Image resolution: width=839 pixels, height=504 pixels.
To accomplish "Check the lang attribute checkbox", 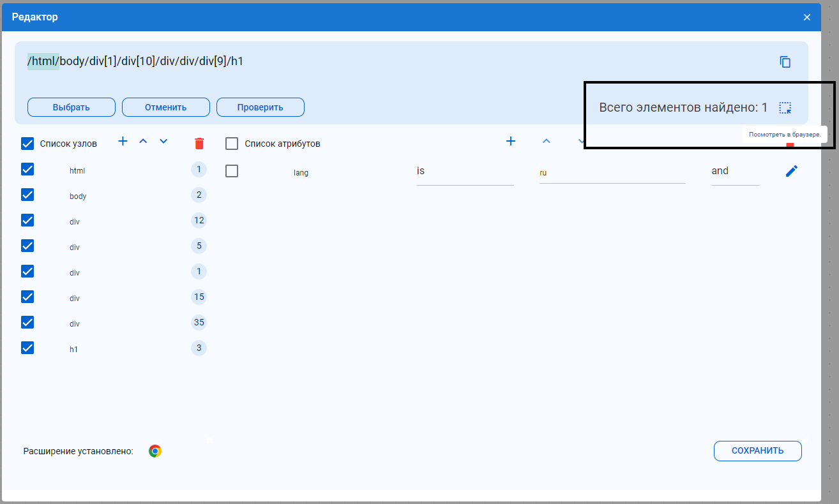I will click(232, 171).
